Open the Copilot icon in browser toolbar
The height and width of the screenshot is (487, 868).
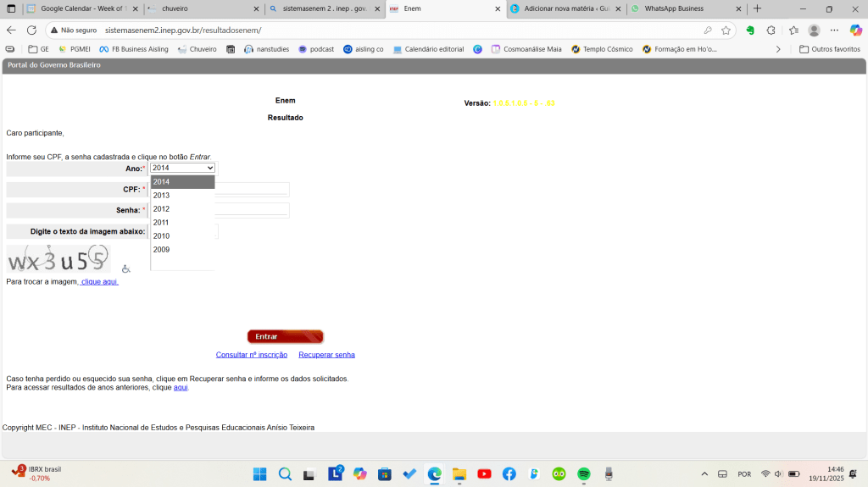(855, 30)
